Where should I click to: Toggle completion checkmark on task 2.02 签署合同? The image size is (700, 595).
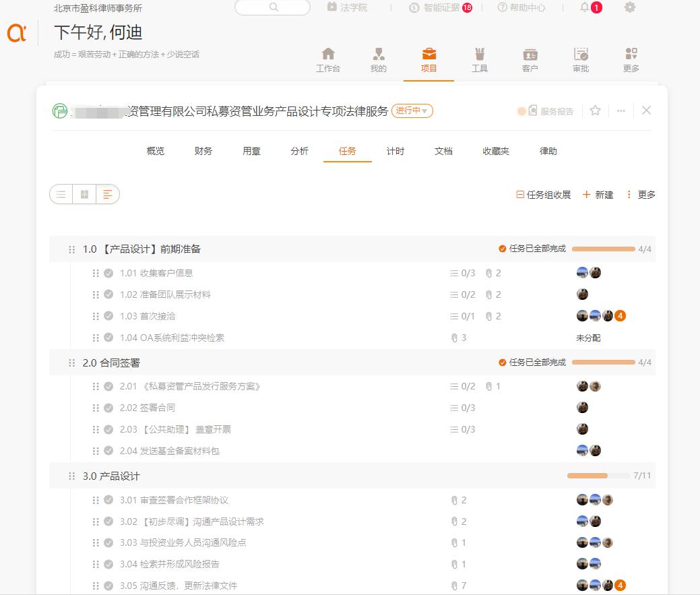pos(108,407)
